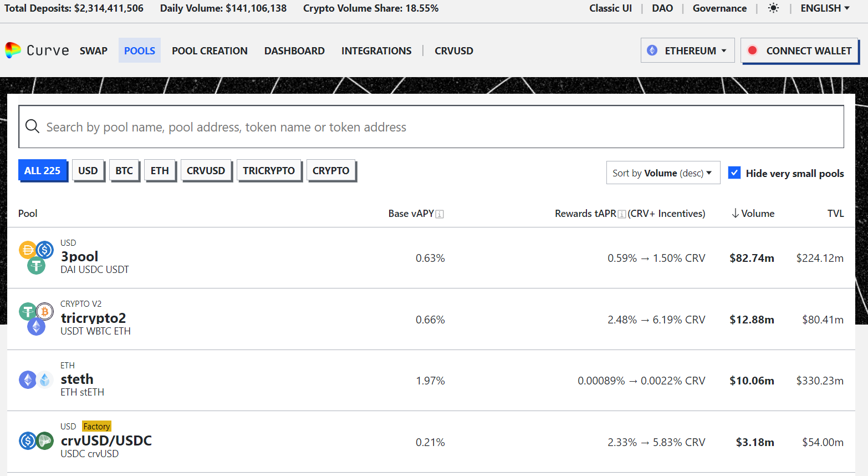Click the Pool column header
This screenshot has width=868, height=476.
click(x=28, y=214)
